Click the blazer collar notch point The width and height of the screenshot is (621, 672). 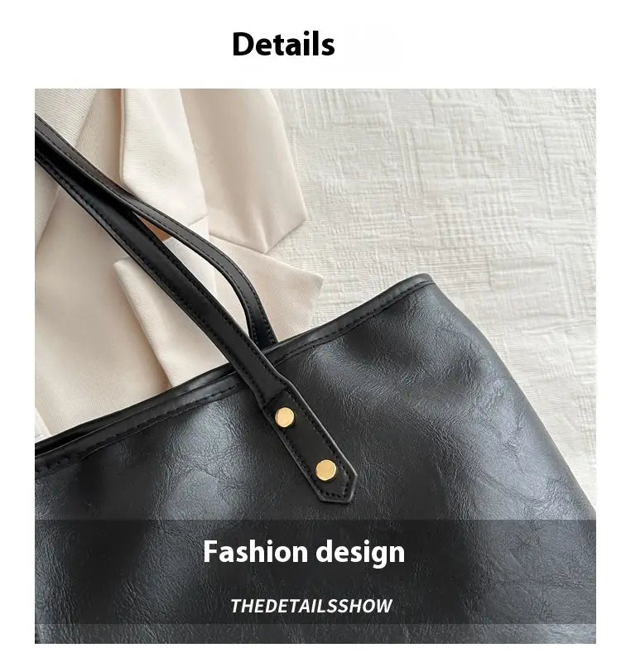(x=265, y=250)
